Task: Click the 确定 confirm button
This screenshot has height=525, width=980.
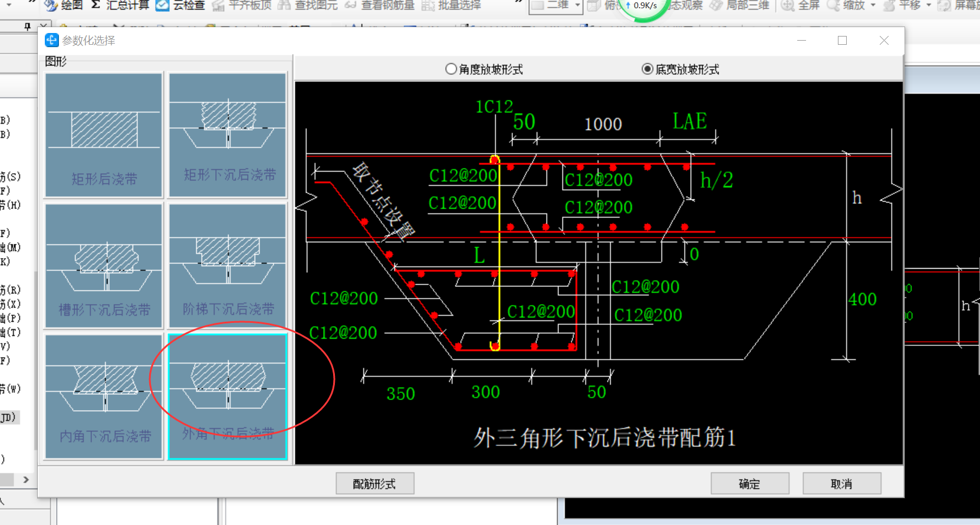Action: pyautogui.click(x=750, y=484)
